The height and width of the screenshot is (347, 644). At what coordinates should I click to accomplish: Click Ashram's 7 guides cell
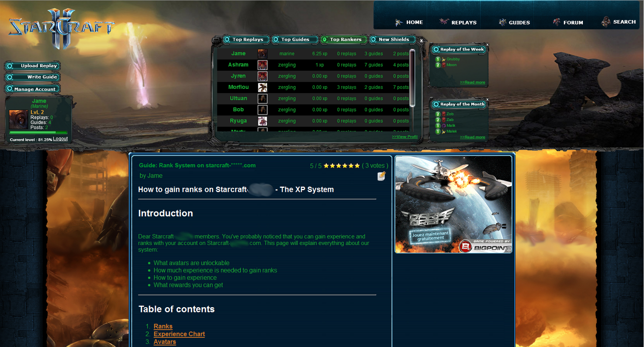[374, 65]
